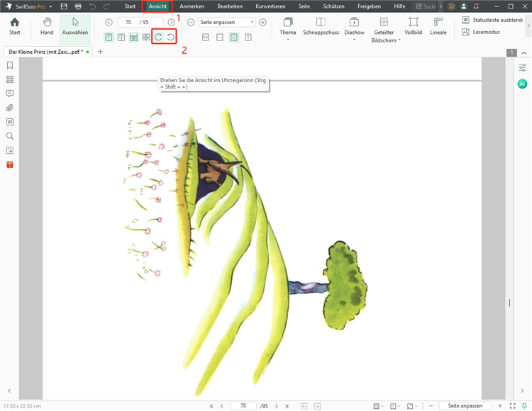The width and height of the screenshot is (532, 411).
Task: Open the search magnifier in left sidebar
Action: click(x=10, y=136)
